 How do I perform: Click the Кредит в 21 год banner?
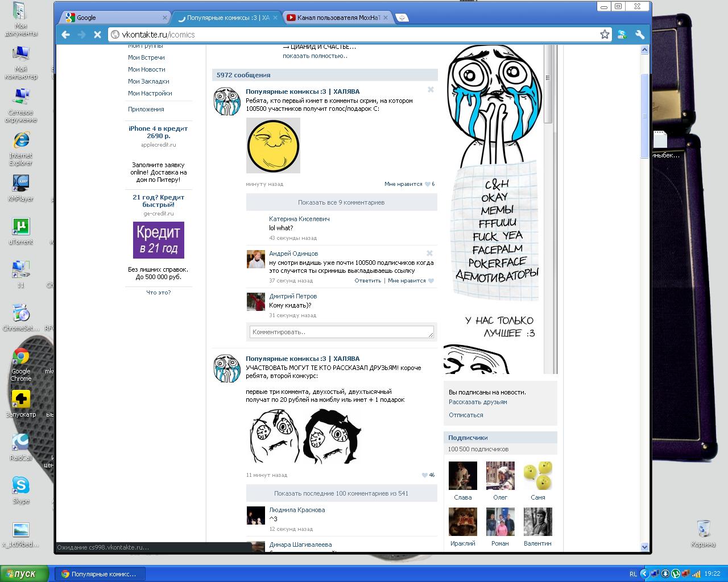(159, 240)
